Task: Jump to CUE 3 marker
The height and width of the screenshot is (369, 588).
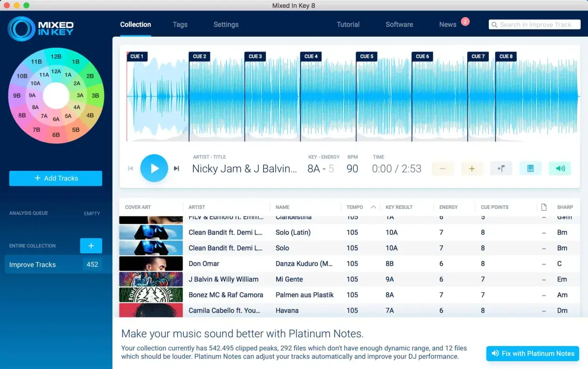Action: tap(255, 56)
